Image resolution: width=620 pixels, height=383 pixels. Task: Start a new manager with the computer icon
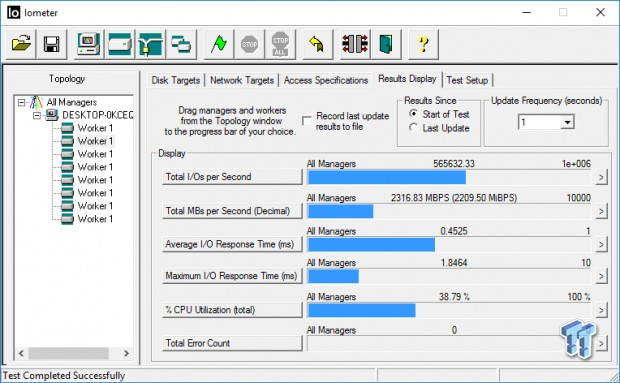pyautogui.click(x=89, y=44)
